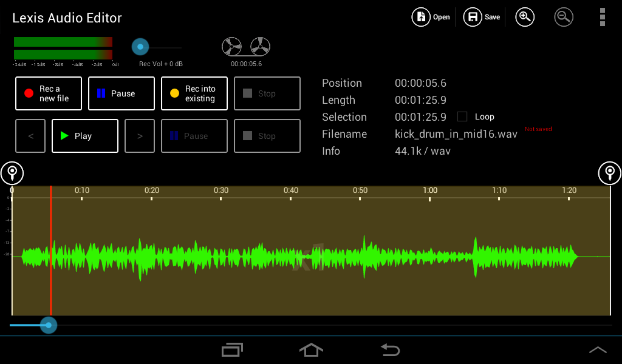
Task: Click the Lexis Audio Editor title
Action: point(67,18)
